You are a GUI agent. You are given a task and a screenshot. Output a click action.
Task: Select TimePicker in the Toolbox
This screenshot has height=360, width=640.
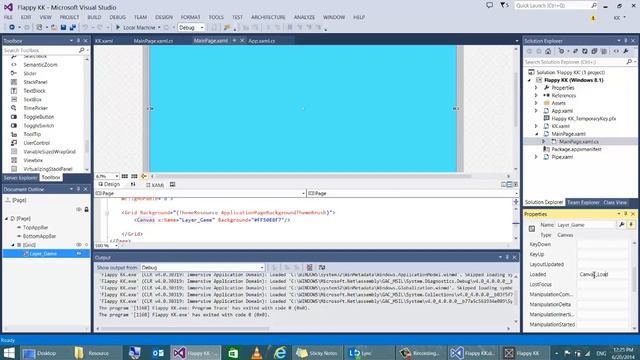(36, 108)
